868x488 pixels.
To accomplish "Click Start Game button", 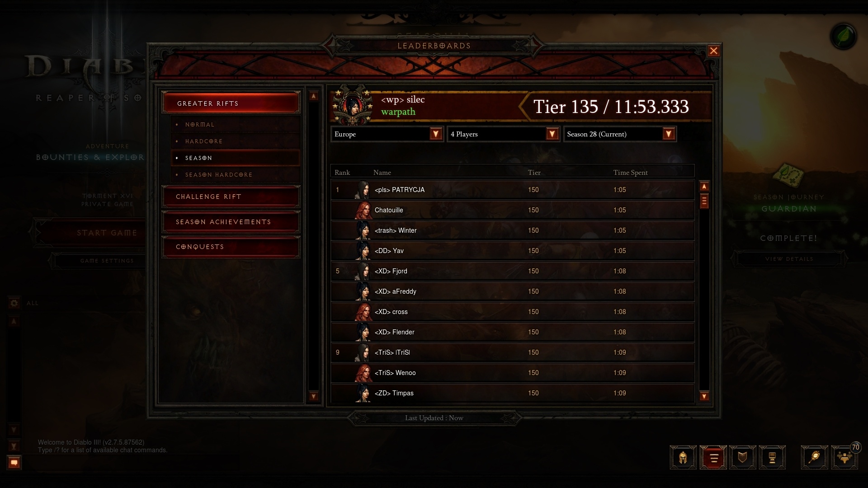I will pyautogui.click(x=106, y=232).
